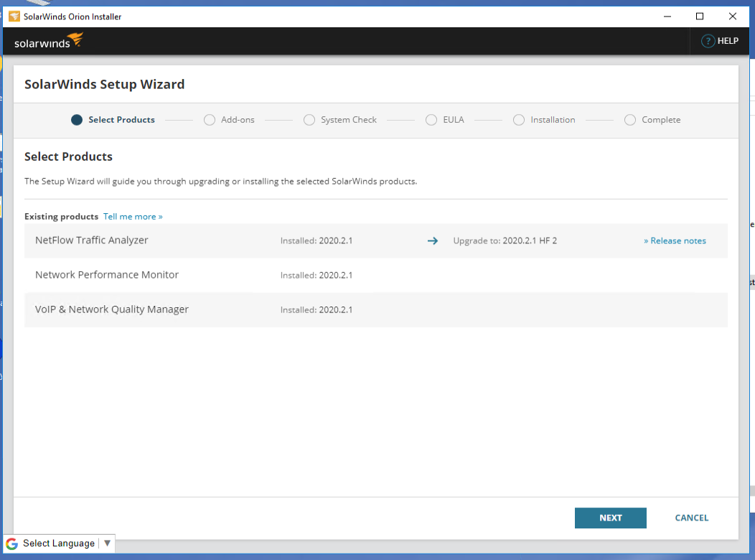Click the SolarWinds Setup Wizard heading
755x560 pixels.
[105, 84]
